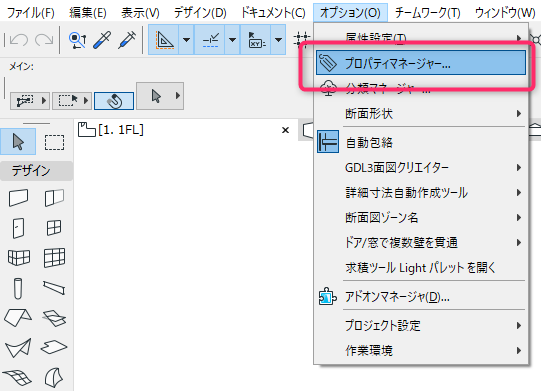Expand flyout arrow of polygon selection method
The height and width of the screenshot is (391, 541).
pyautogui.click(x=44, y=101)
